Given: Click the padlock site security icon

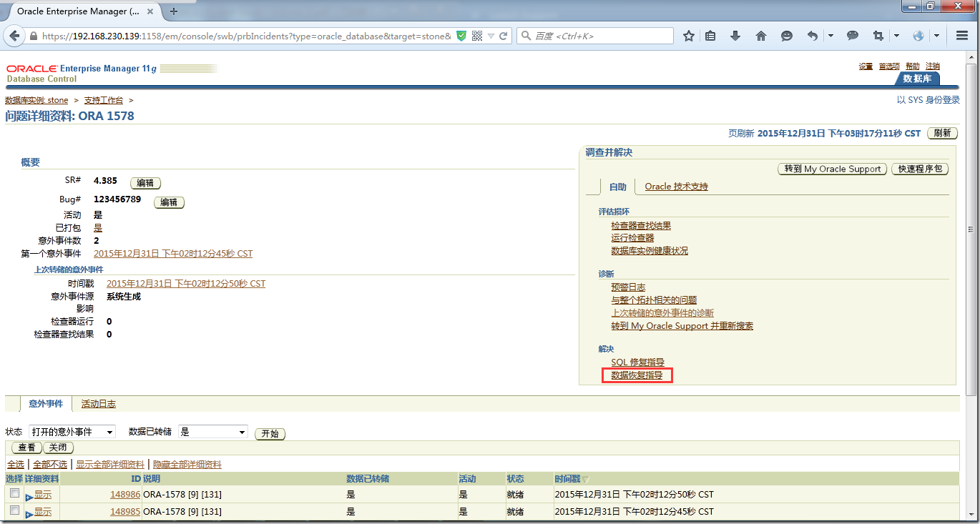Looking at the screenshot, I should (34, 36).
